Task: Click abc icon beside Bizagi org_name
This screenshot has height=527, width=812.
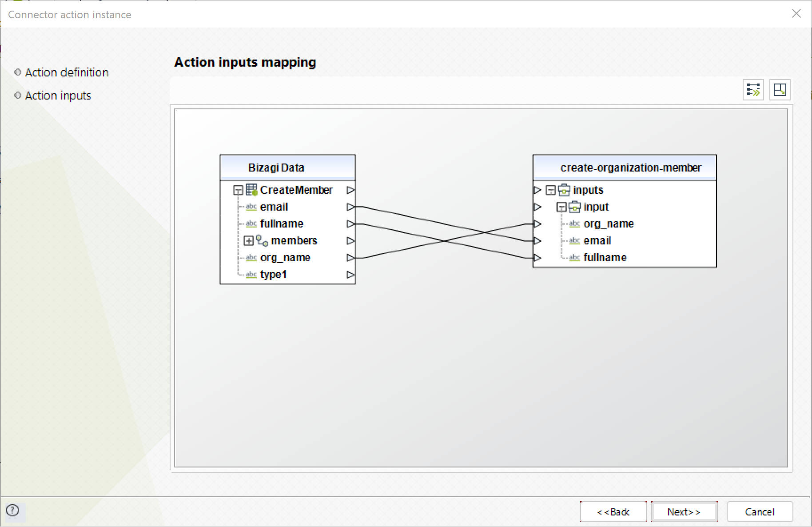Action: click(251, 258)
